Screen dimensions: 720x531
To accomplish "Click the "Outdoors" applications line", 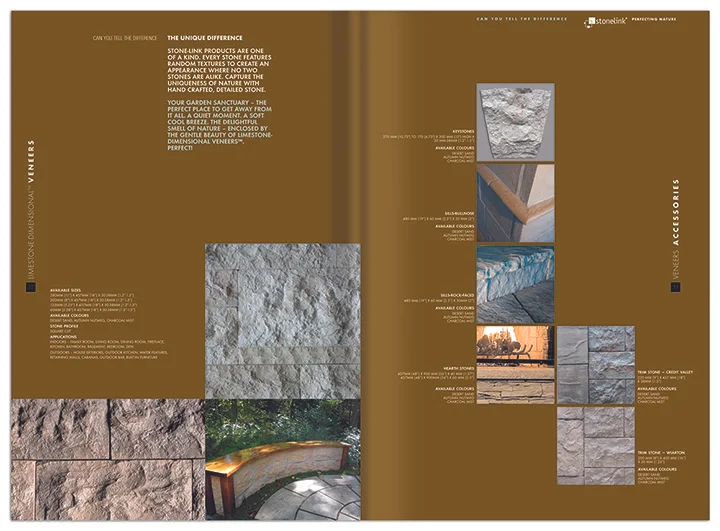I will click(109, 355).
